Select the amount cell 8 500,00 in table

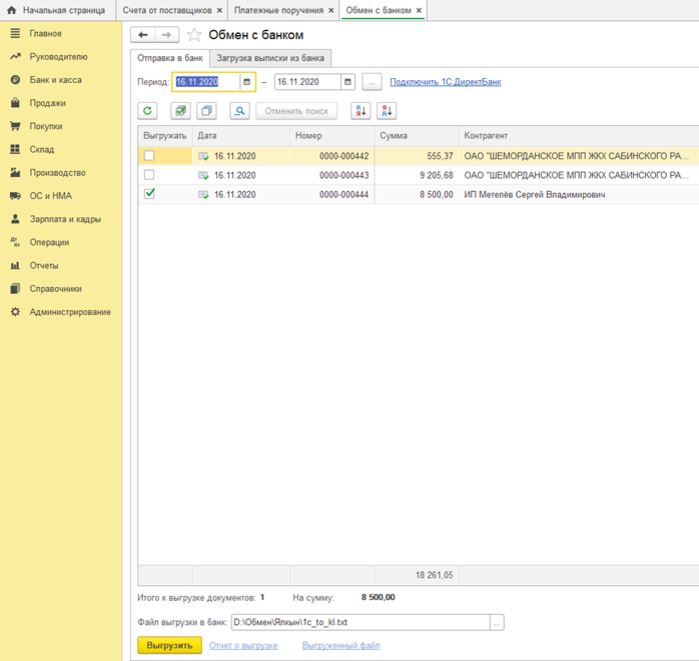[x=416, y=194]
